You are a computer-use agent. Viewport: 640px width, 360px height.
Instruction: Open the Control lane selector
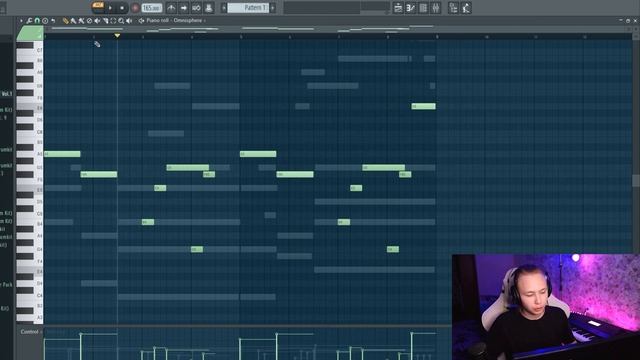pyautogui.click(x=30, y=332)
